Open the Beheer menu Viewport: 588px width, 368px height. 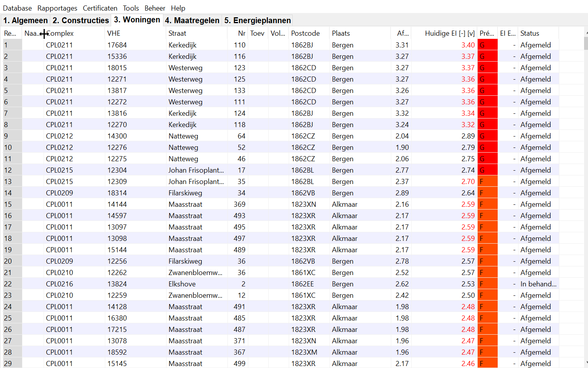click(155, 8)
